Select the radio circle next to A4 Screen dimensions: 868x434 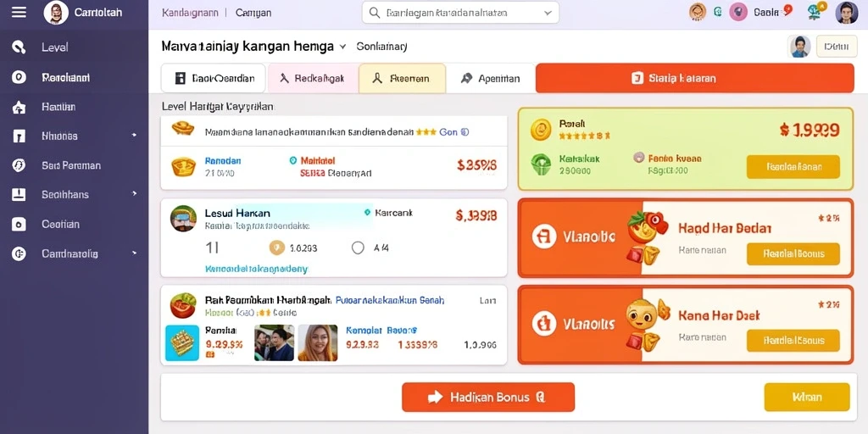(x=359, y=248)
